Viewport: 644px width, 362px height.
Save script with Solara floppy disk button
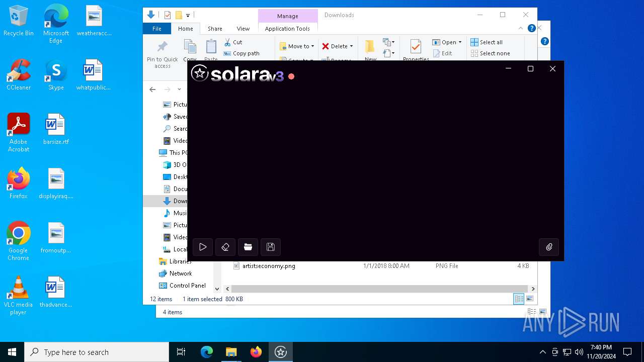[x=271, y=247]
